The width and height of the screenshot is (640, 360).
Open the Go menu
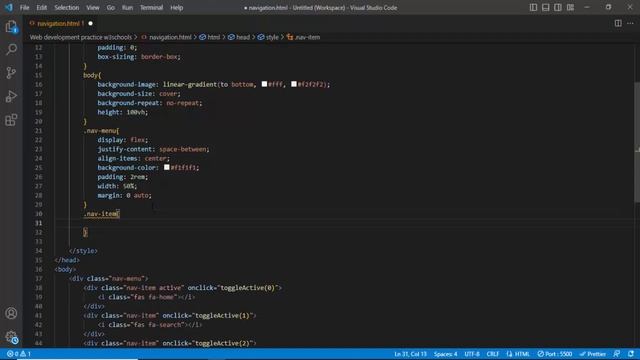pyautogui.click(x=111, y=7)
